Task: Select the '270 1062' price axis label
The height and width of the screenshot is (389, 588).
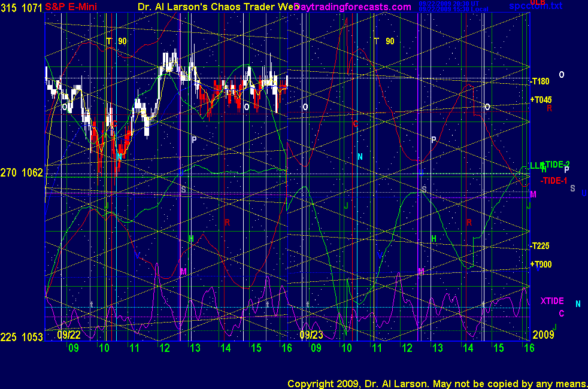Action: pos(22,173)
